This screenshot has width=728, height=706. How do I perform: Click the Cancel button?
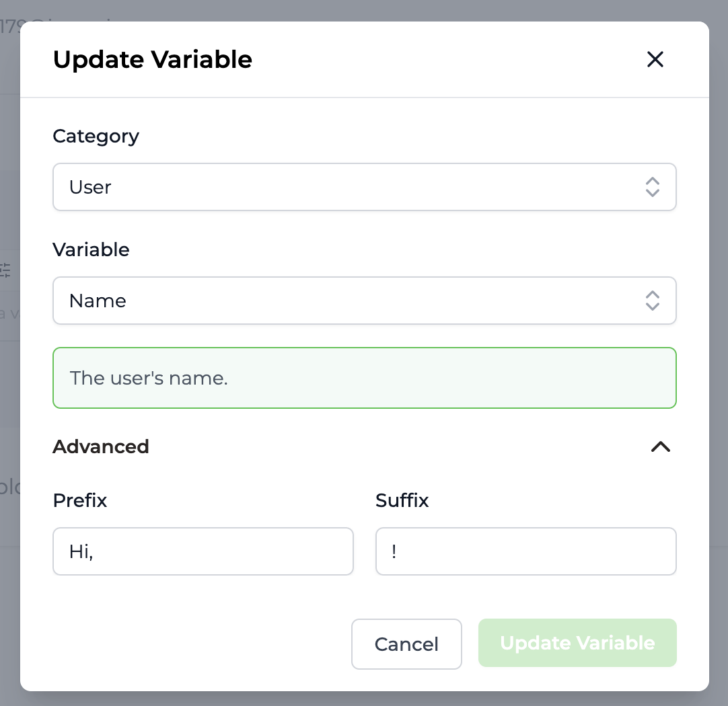(406, 644)
